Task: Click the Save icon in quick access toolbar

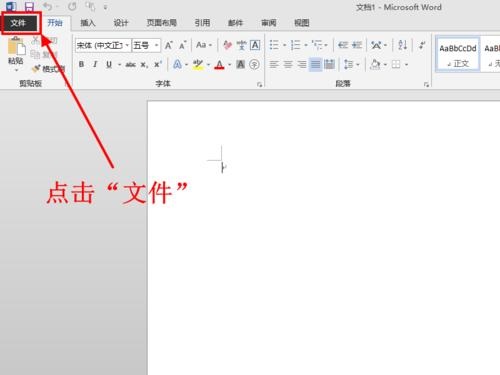Action: click(29, 6)
